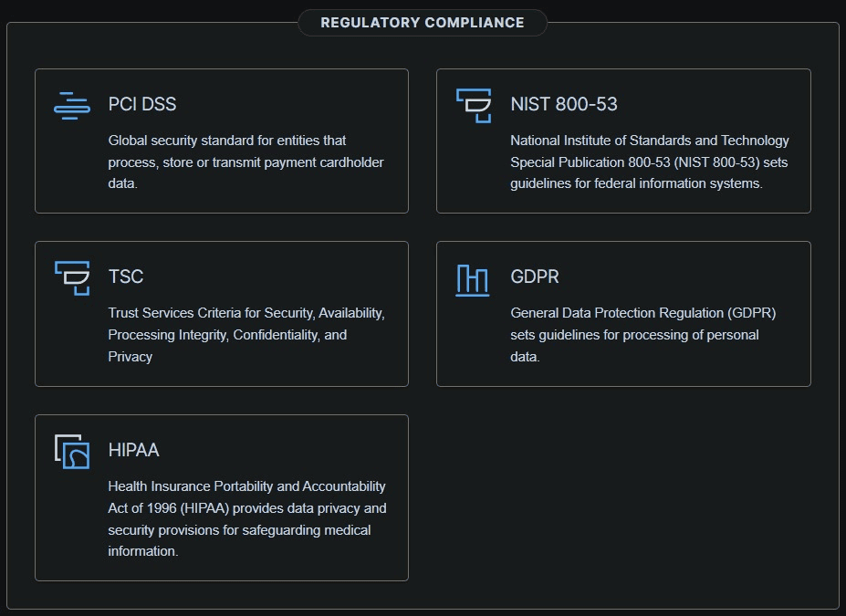Screen dimensions: 846x616
Task: Select the TSC heading
Action: click(126, 277)
